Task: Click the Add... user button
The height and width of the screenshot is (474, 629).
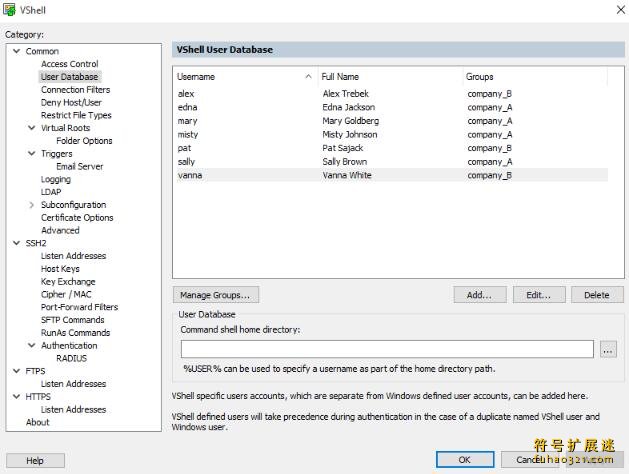Action: pyautogui.click(x=480, y=295)
